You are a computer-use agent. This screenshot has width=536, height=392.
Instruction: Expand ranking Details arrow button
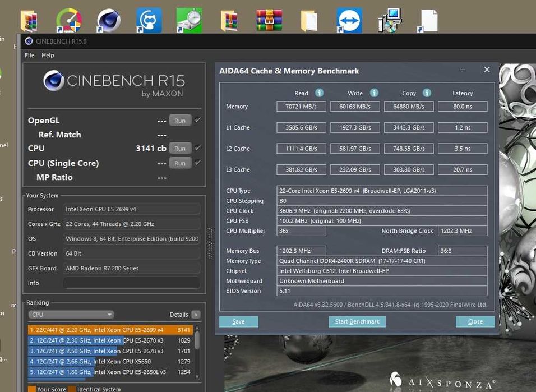click(x=196, y=315)
